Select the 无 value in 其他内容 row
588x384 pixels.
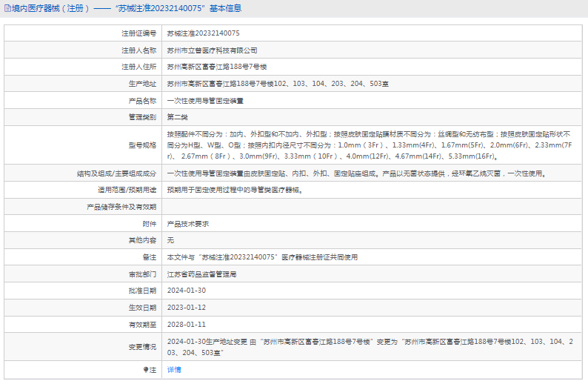[x=170, y=240]
